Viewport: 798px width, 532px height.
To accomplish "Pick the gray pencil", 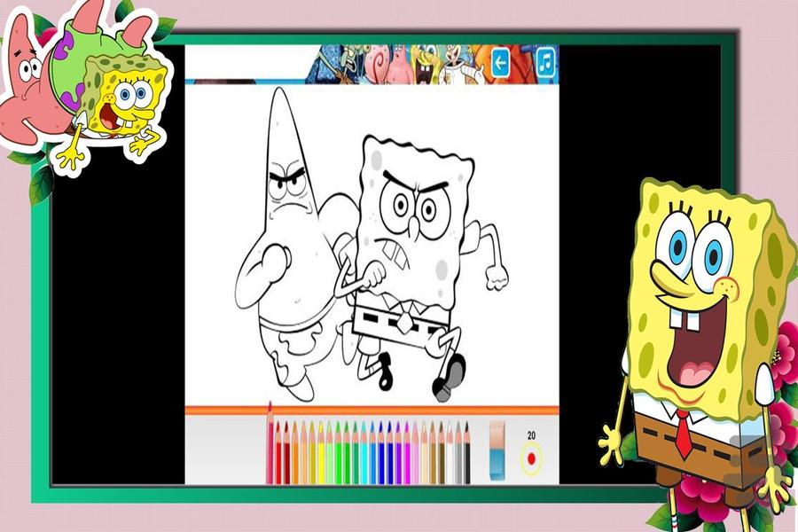I will (458, 453).
